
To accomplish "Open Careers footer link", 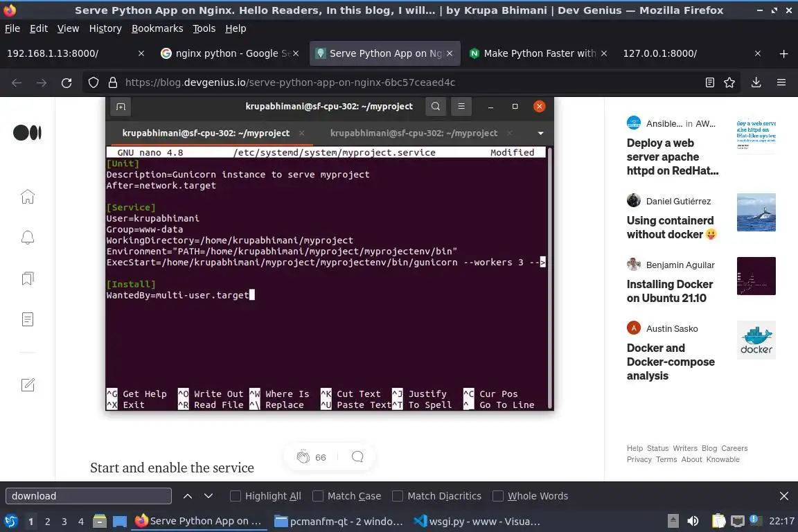I will point(734,448).
